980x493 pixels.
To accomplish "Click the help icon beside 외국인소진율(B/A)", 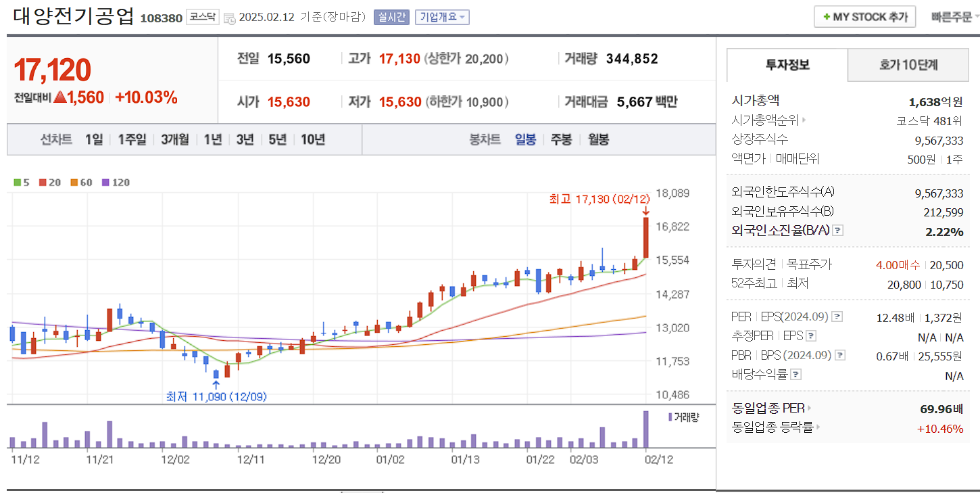I will click(x=838, y=231).
